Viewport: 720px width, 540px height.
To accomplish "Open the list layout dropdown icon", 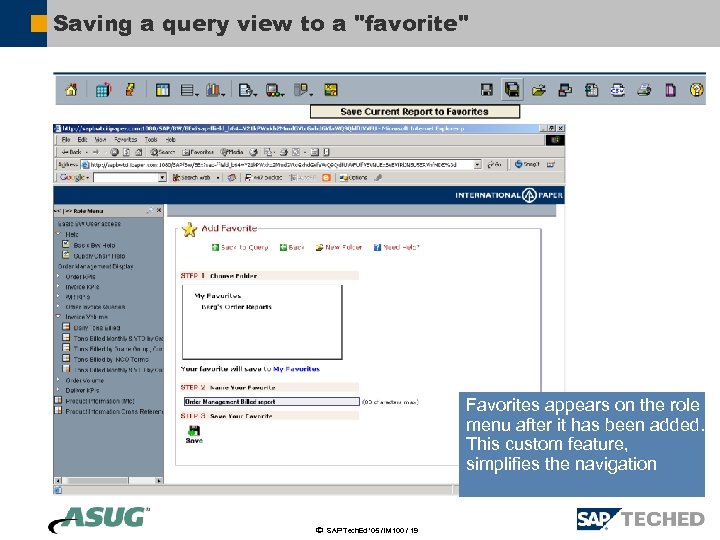I will coord(189,90).
